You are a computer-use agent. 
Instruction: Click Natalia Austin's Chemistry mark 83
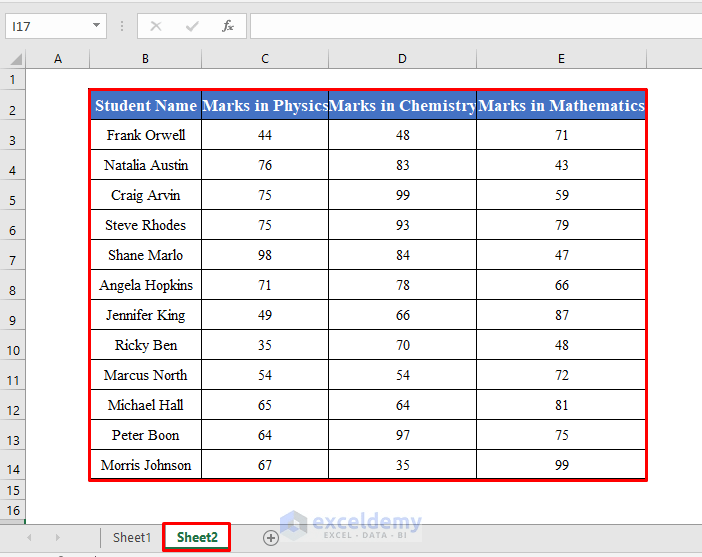coord(402,165)
